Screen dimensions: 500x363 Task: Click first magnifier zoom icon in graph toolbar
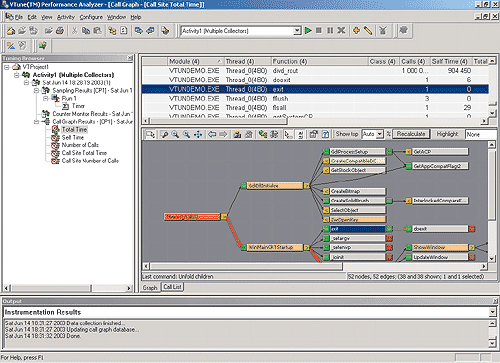tap(165, 134)
